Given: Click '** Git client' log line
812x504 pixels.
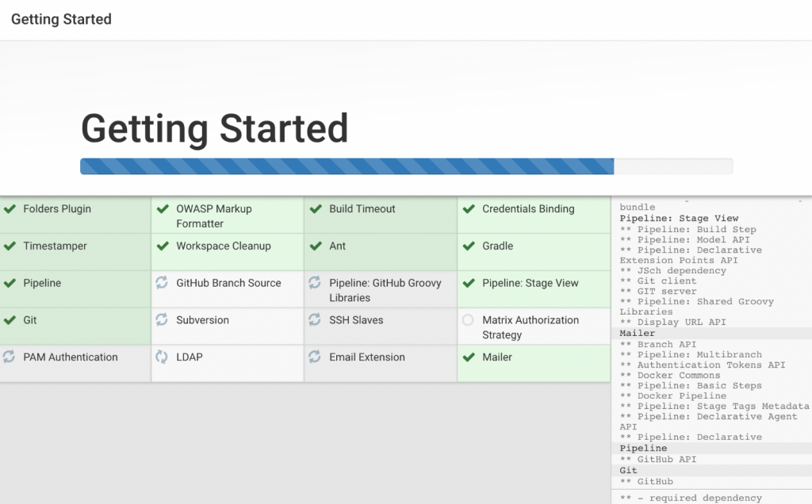Looking at the screenshot, I should pyautogui.click(x=658, y=281).
